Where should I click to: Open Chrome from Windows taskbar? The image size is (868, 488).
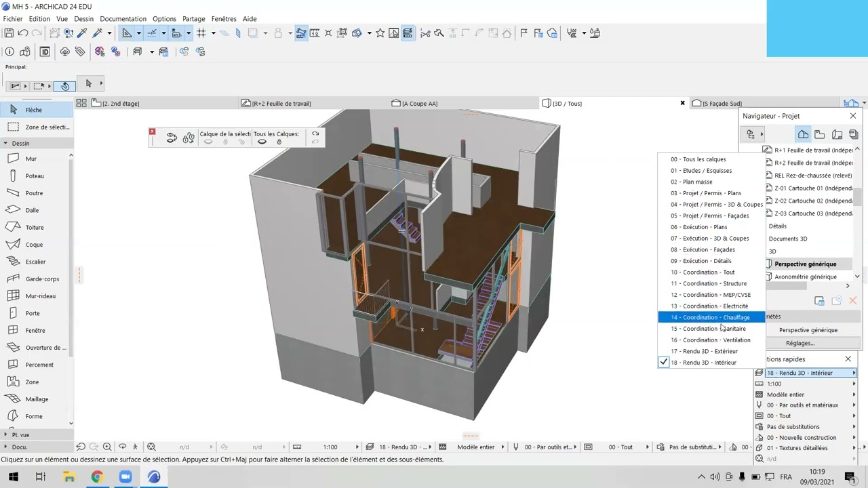[97, 477]
